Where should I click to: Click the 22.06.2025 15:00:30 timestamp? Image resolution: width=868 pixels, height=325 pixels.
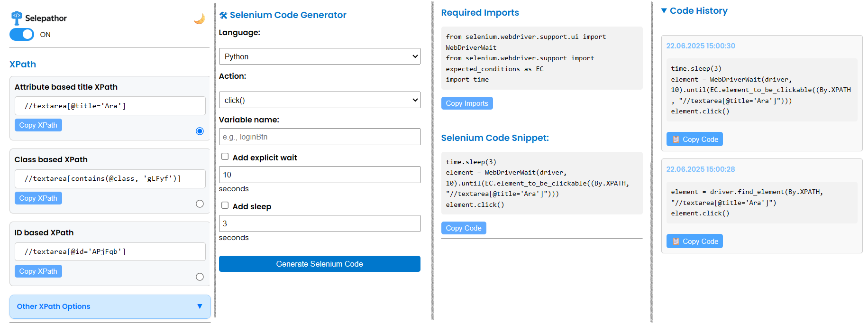pyautogui.click(x=701, y=46)
